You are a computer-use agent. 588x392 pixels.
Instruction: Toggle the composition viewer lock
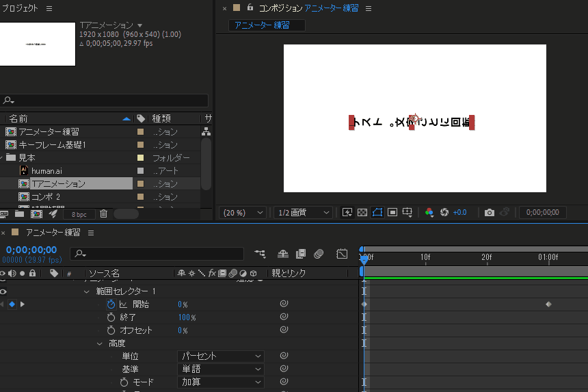pyautogui.click(x=250, y=7)
